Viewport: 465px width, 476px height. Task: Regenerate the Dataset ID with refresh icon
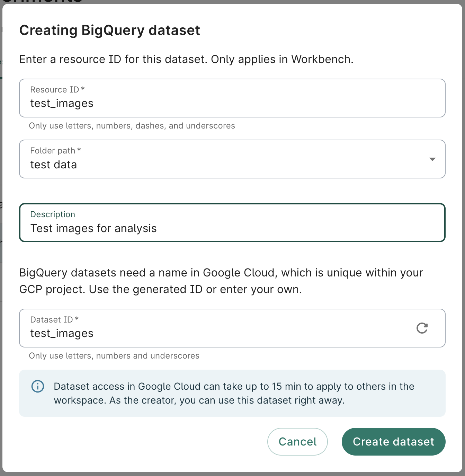[422, 328]
